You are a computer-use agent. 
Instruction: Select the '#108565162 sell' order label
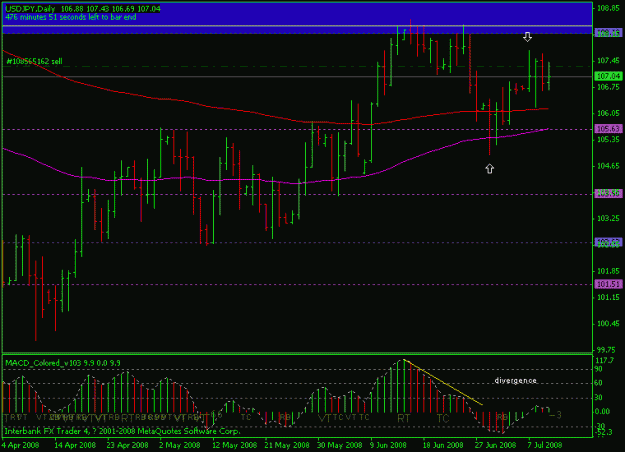click(34, 61)
